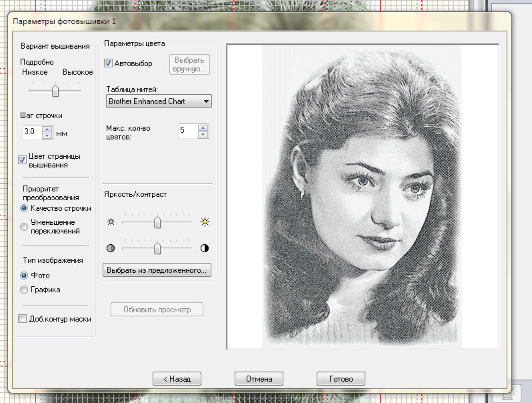532x403 pixels.
Task: Choose Уменьшение переключений radio option
Action: coord(25,226)
